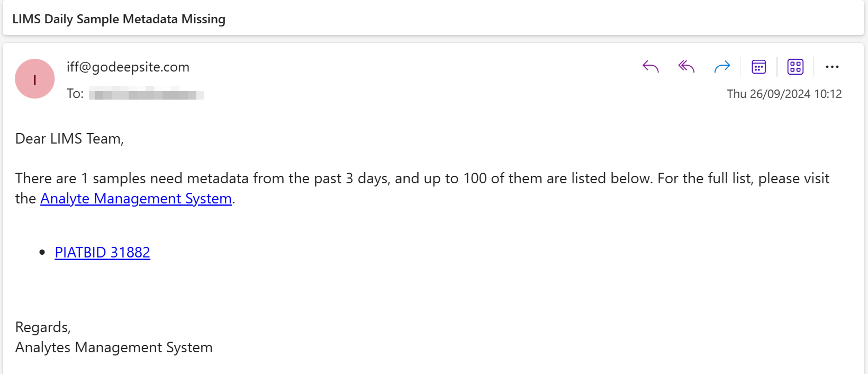Open the calendar meeting reply icon
The image size is (868, 374).
pos(759,67)
